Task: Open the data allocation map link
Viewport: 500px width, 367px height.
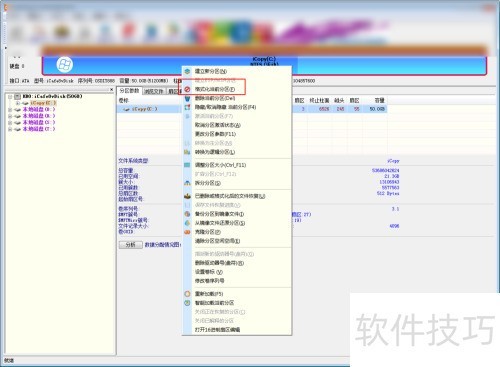Action: click(163, 245)
